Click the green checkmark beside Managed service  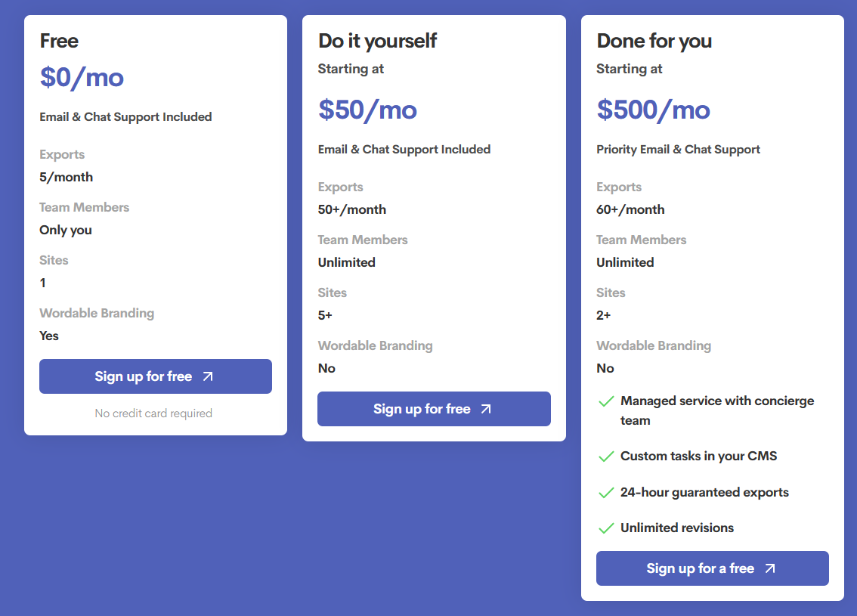605,401
